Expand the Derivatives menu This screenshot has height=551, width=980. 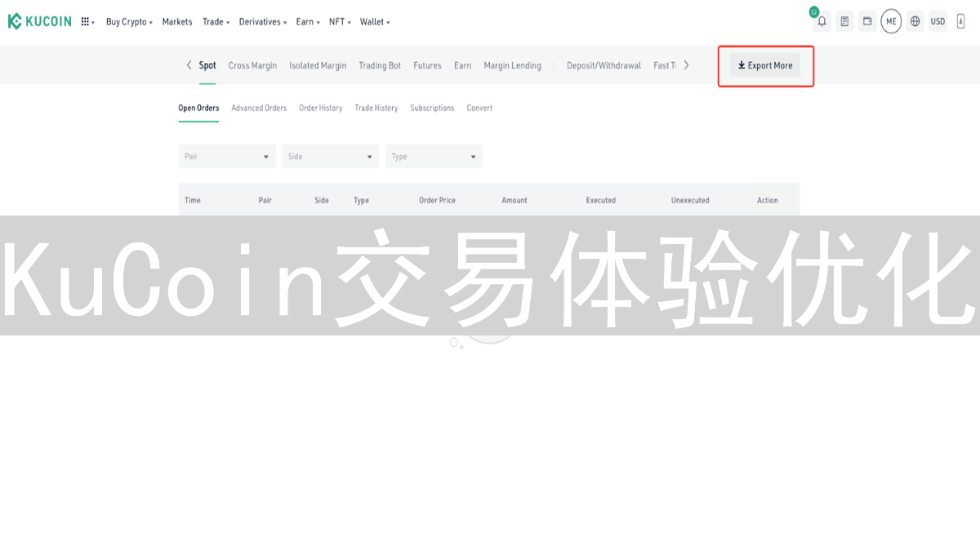click(263, 22)
